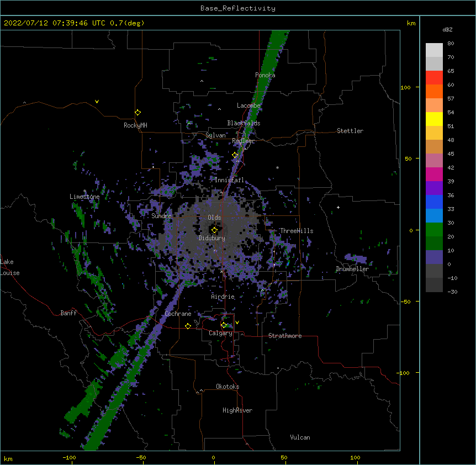This screenshot has height=465, width=476.
Task: Click the -30 value on the dBZ scale
Action: pos(452,292)
